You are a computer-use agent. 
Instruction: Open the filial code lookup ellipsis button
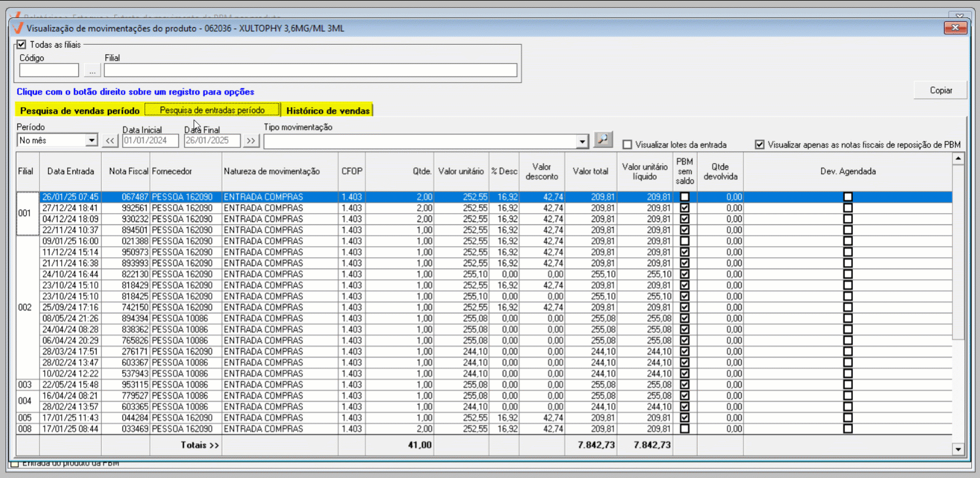point(92,71)
